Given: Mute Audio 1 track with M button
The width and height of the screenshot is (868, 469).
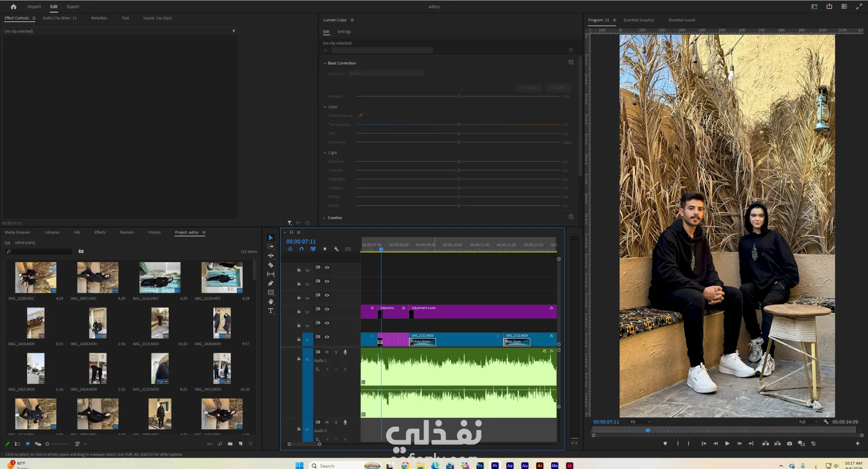Looking at the screenshot, I should pos(327,352).
